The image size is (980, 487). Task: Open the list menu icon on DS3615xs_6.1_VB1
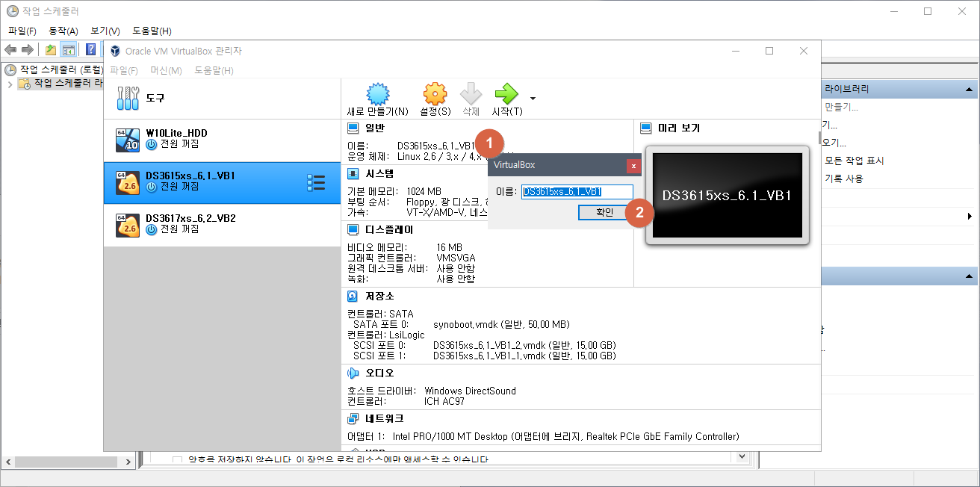316,183
